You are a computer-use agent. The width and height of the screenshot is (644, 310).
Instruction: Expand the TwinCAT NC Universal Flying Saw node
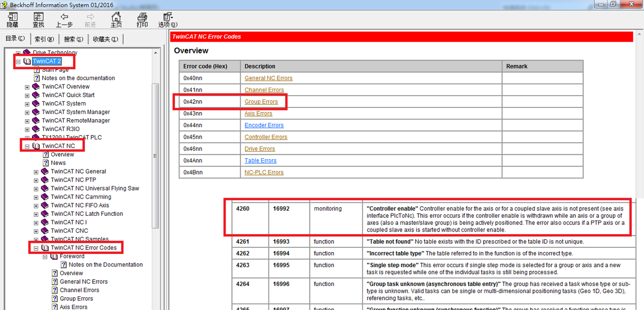click(36, 189)
